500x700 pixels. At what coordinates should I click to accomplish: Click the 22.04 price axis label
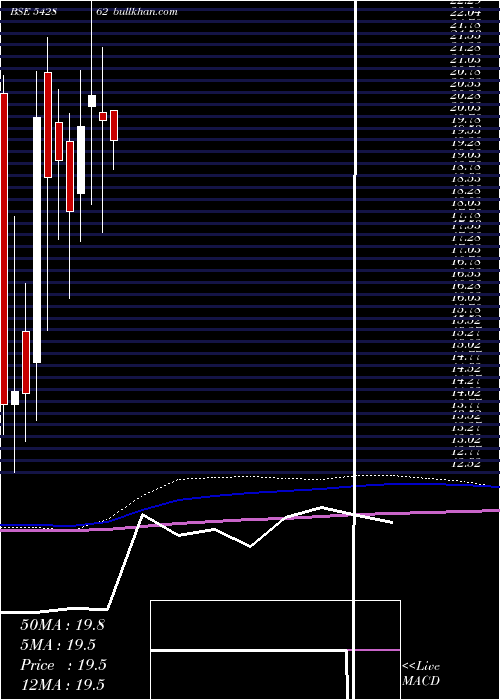(x=466, y=13)
